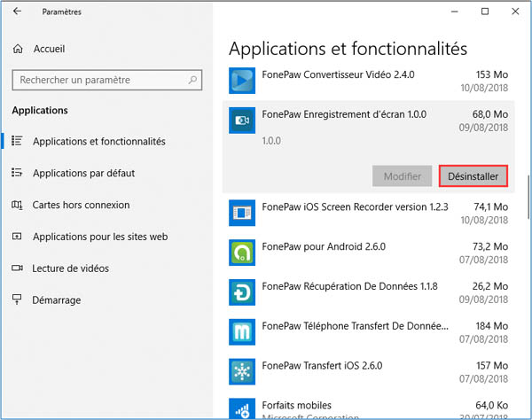Click the 157 Mo size value

491,365
